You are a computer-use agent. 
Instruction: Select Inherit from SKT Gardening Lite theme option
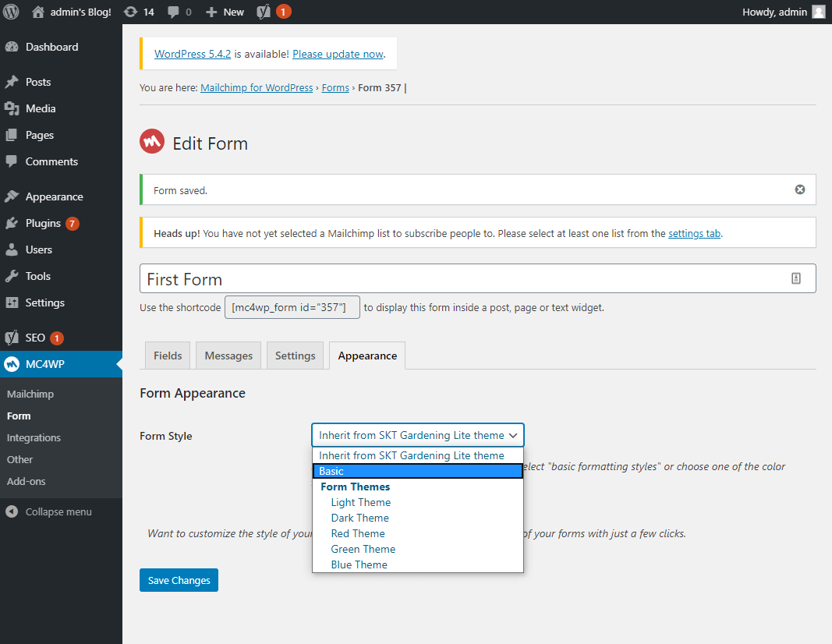coord(418,455)
